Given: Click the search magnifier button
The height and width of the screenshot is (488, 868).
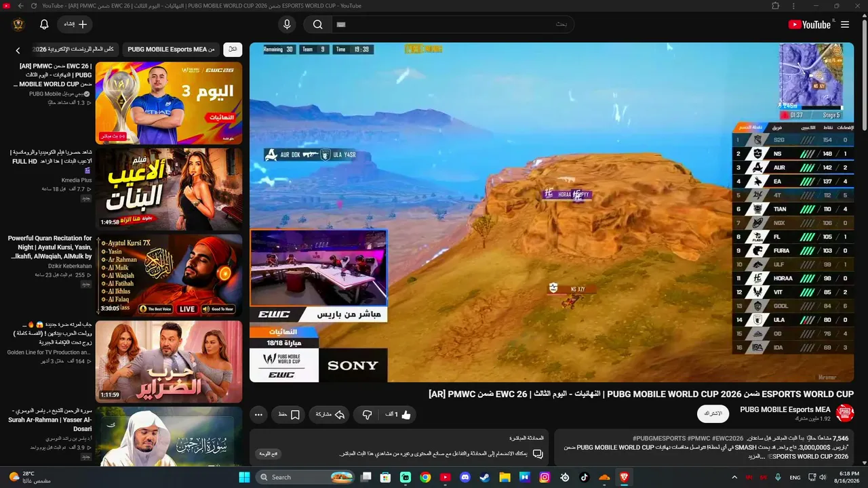Looking at the screenshot, I should pyautogui.click(x=317, y=24).
